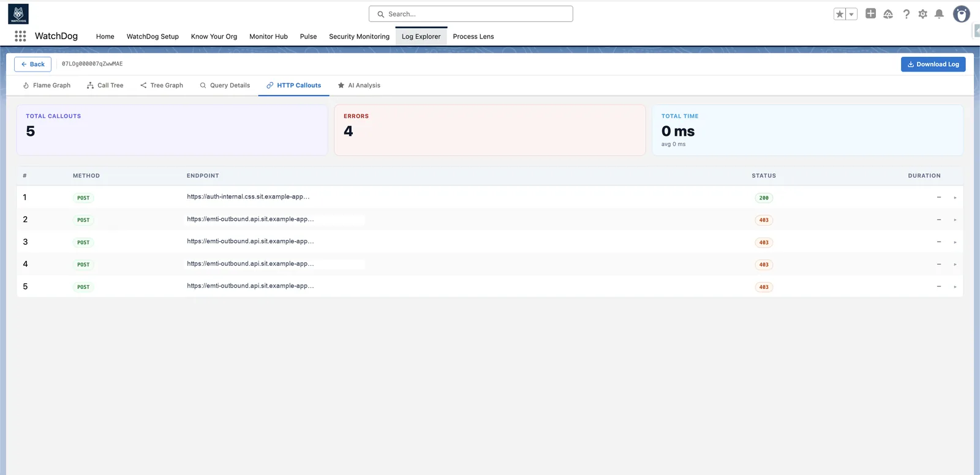Open the help question mark icon
Image resolution: width=980 pixels, height=475 pixels.
(906, 14)
